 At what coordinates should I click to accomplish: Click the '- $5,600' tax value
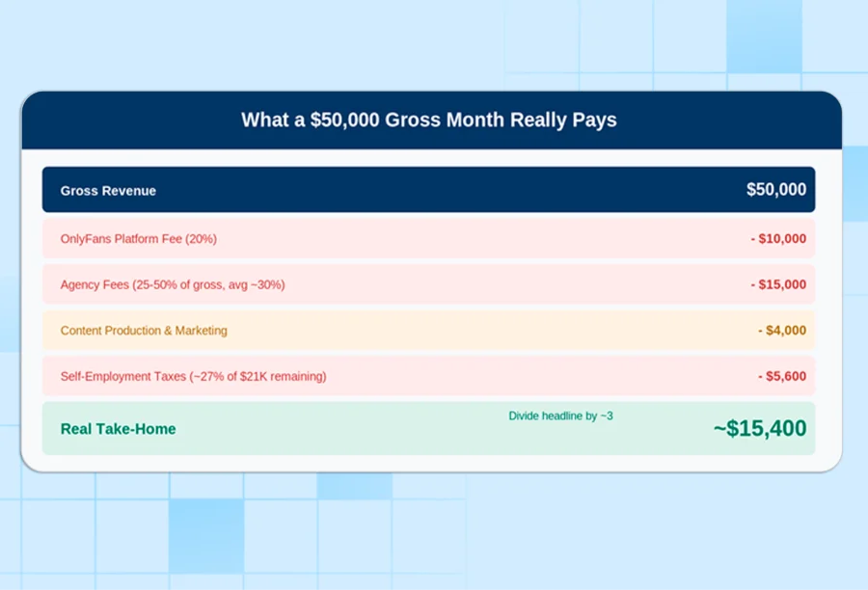click(781, 376)
